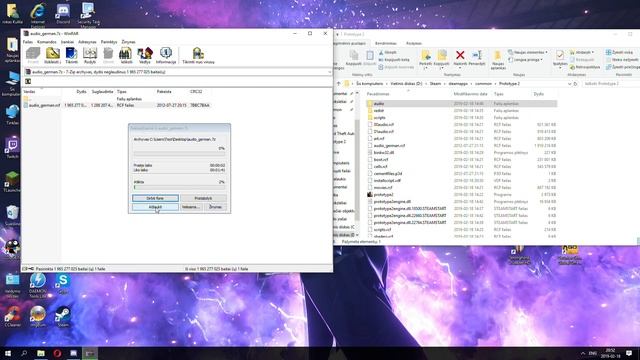Open the Žinynas help menu in WinRAR
The height and width of the screenshot is (360, 640).
128,42
